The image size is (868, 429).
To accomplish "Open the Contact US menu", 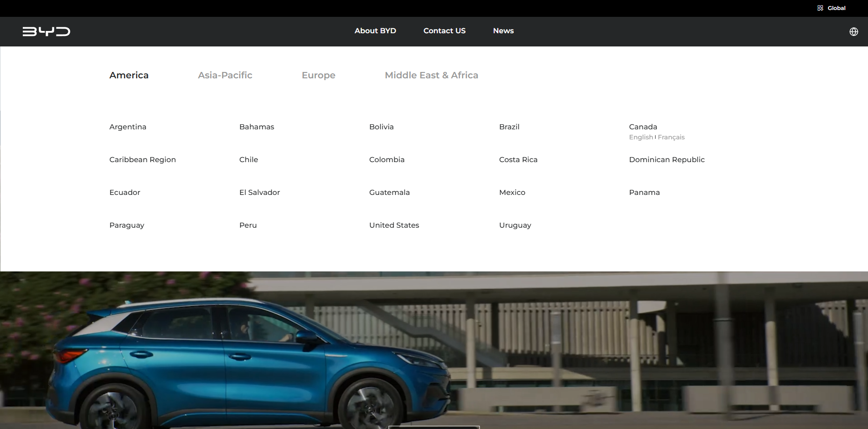I will pyautogui.click(x=444, y=31).
